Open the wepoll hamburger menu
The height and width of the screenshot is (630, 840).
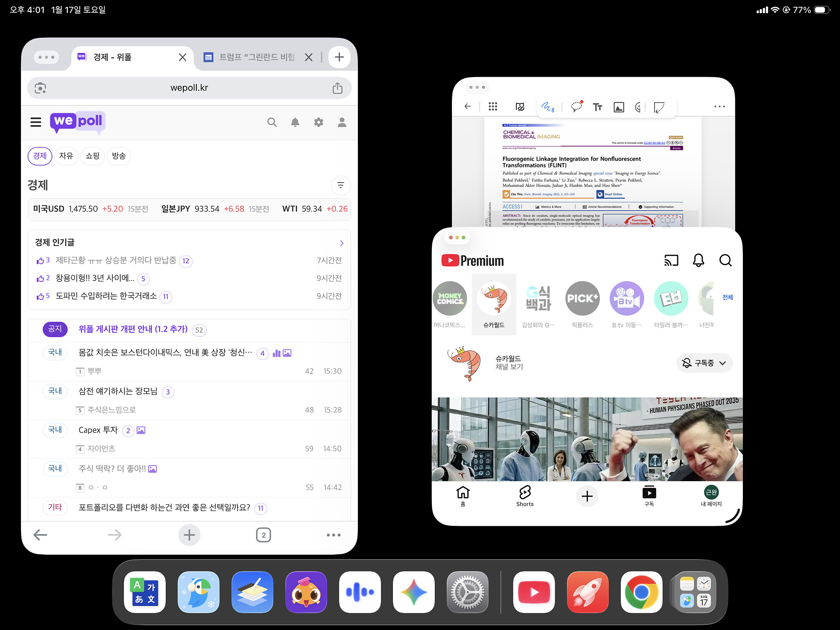click(x=36, y=122)
